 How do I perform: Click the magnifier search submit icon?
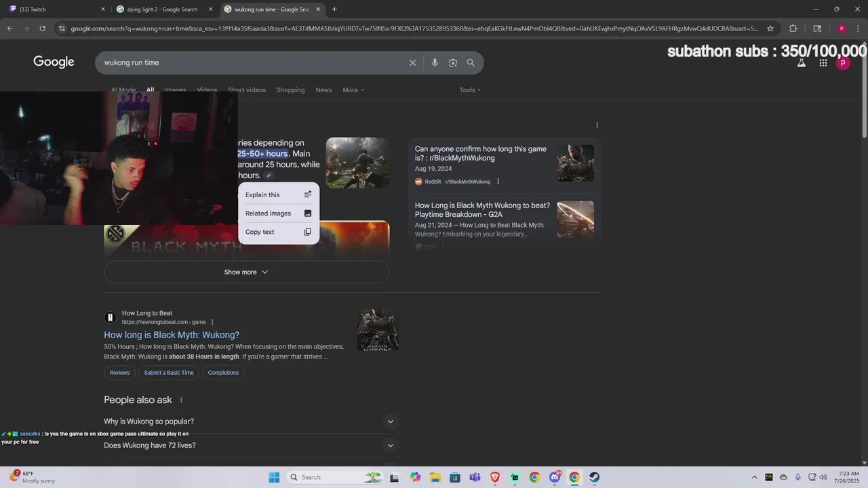(x=471, y=62)
